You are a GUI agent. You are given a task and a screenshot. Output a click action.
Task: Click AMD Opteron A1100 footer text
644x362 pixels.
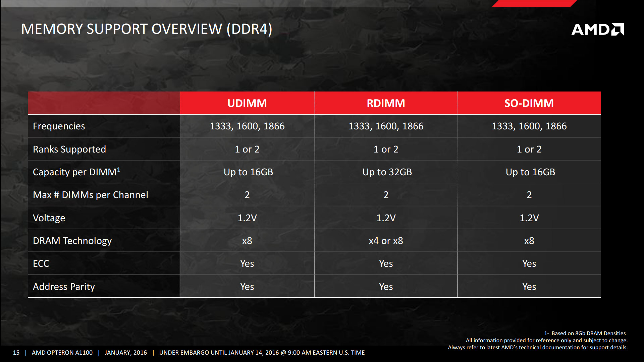[x=62, y=353]
